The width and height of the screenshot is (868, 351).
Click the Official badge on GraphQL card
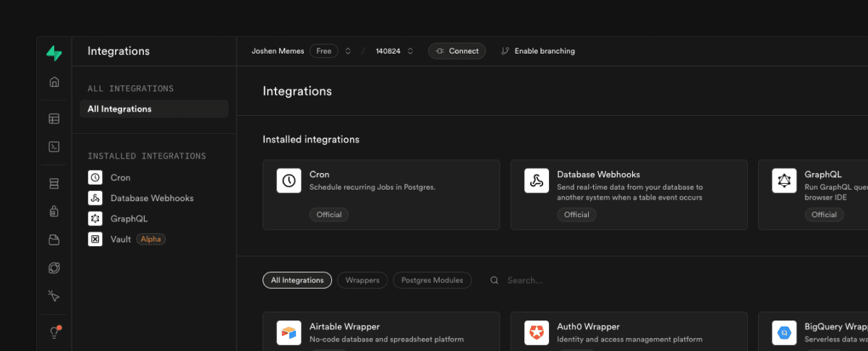(824, 215)
